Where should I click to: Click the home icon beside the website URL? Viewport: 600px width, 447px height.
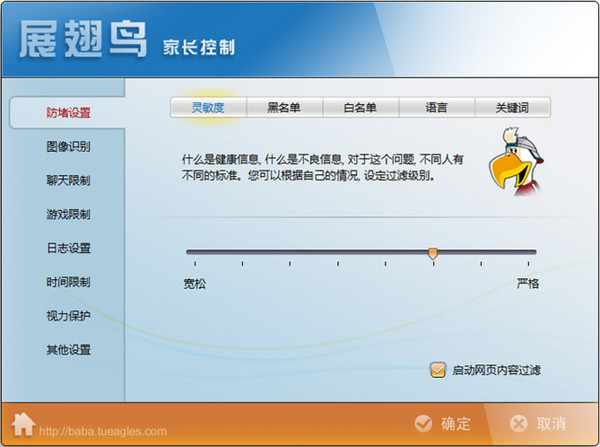[23, 424]
